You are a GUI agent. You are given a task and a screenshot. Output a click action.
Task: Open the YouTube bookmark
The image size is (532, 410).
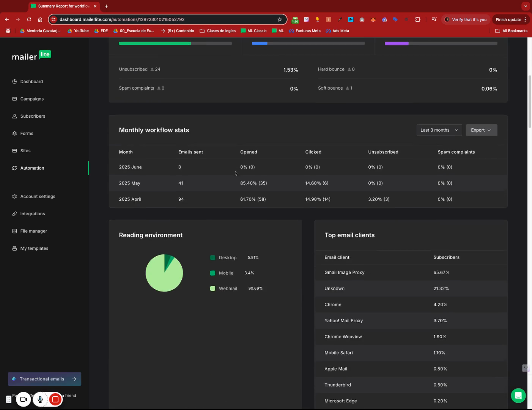coord(78,31)
